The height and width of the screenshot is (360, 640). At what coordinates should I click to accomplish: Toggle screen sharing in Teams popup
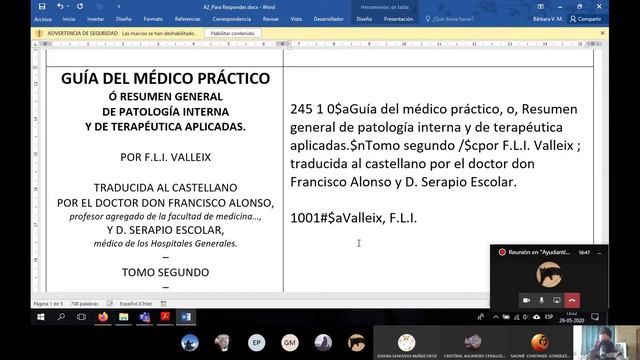pos(557,300)
